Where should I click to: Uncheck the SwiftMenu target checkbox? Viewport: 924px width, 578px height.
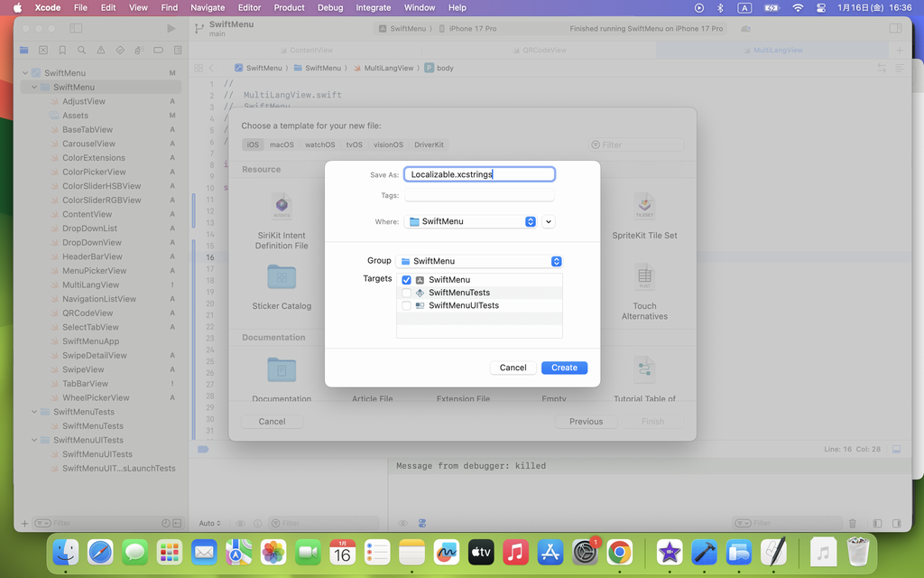point(406,280)
